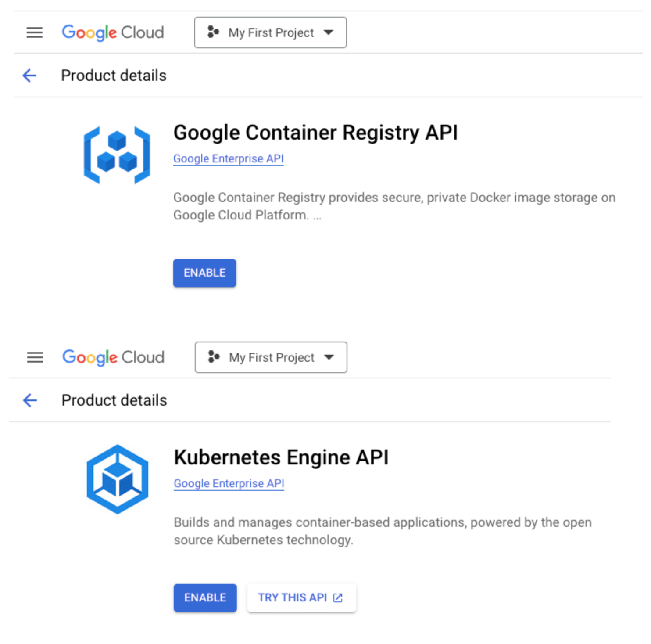Click the Kubernetes Engine hexagon logo
Image resolution: width=651 pixels, height=644 pixels.
click(x=118, y=479)
